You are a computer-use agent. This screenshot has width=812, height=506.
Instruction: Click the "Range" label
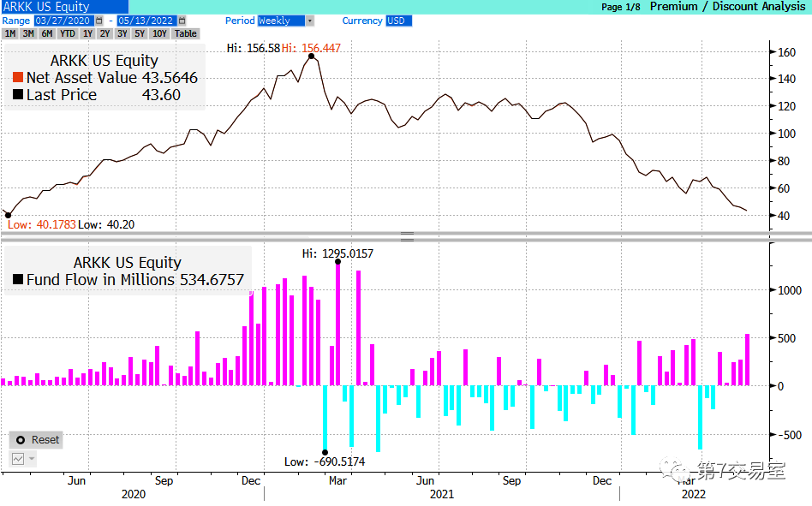click(x=16, y=21)
